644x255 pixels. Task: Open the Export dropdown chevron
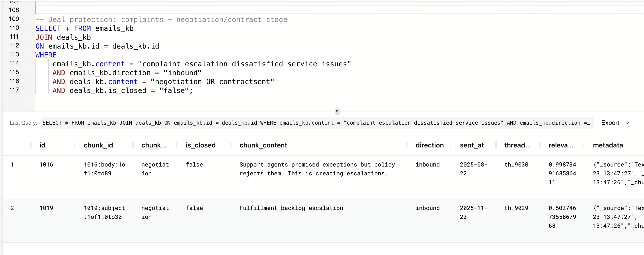click(627, 123)
